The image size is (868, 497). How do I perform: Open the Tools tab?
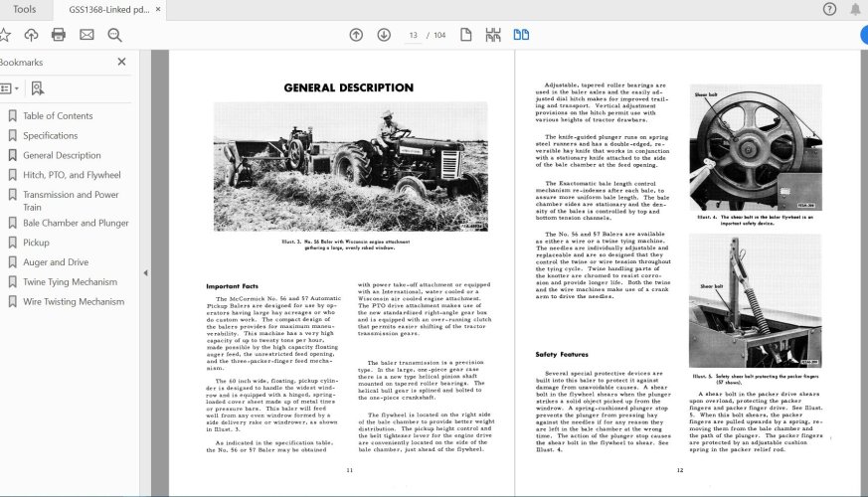click(24, 9)
